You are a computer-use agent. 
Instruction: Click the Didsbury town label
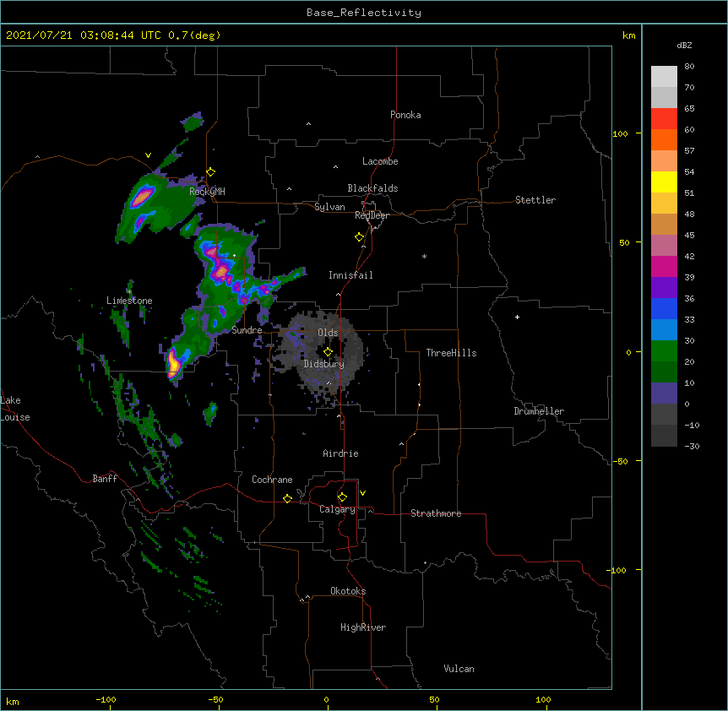point(324,364)
